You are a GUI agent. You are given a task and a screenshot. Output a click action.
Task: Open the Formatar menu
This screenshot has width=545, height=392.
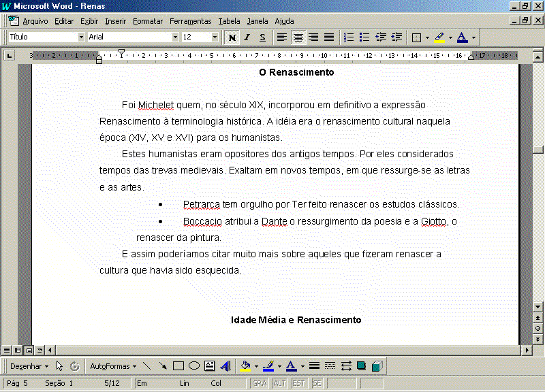[148, 21]
